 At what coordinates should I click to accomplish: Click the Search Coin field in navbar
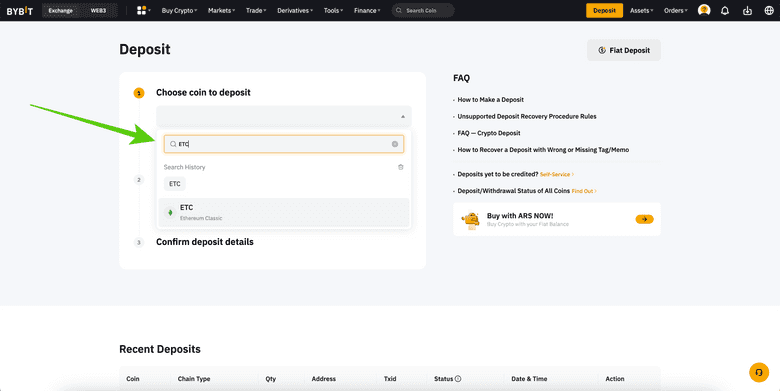coord(423,10)
